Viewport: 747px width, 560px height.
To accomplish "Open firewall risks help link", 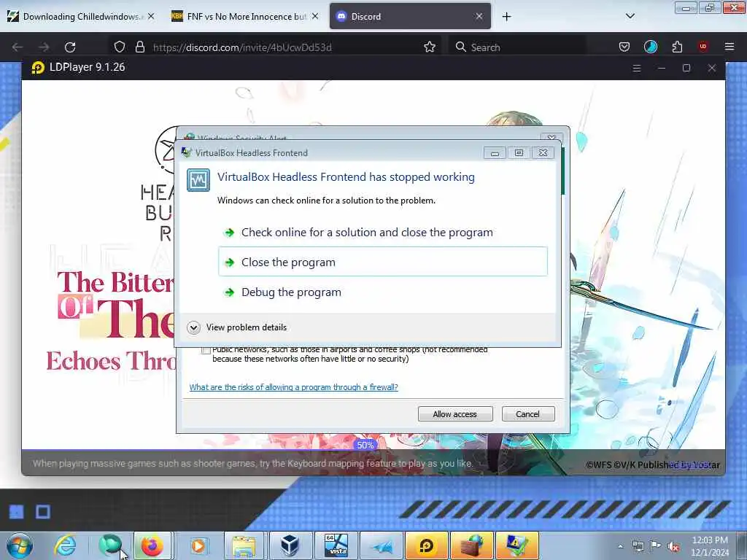I will pyautogui.click(x=293, y=387).
